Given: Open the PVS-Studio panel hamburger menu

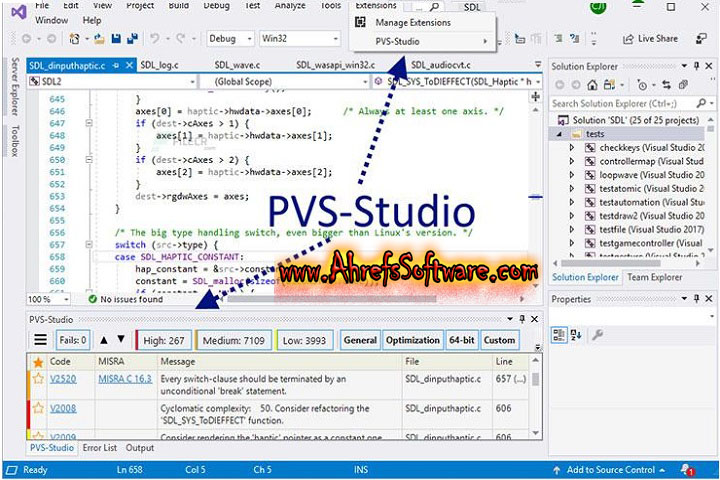Looking at the screenshot, I should (x=41, y=340).
